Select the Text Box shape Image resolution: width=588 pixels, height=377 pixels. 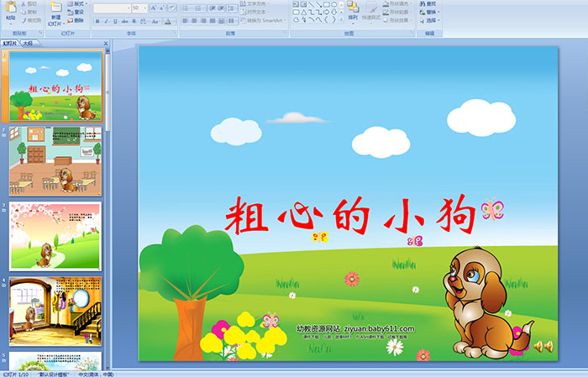point(296,4)
